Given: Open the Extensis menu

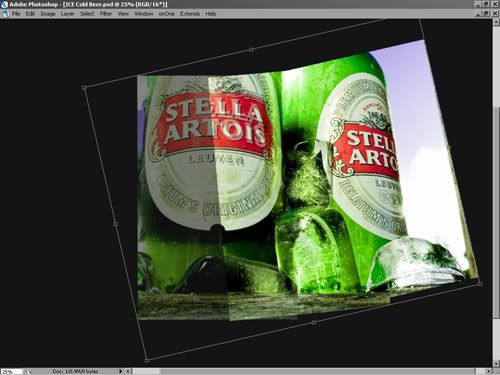Looking at the screenshot, I should 190,14.
